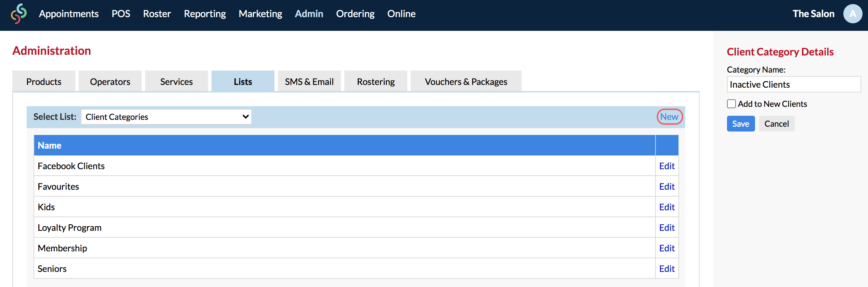The height and width of the screenshot is (287, 868).
Task: Open the Vouchers & Packages tab
Action: (x=466, y=81)
